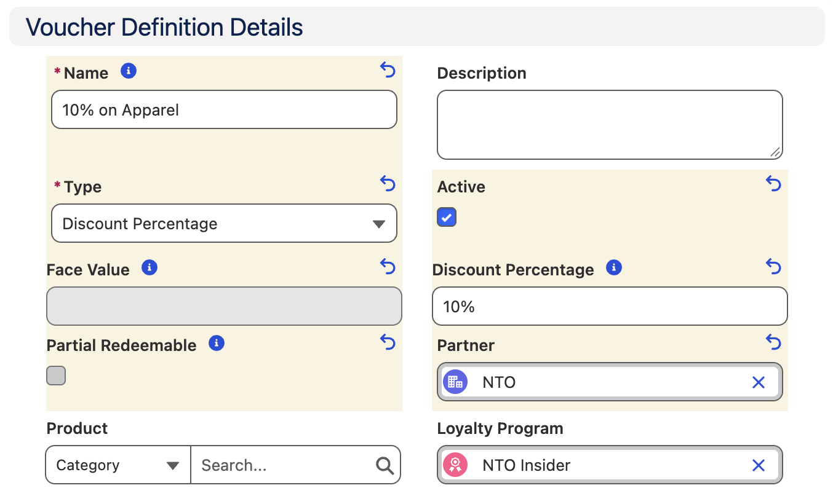
Task: Open the Name field info tooltip icon
Action: pos(128,71)
